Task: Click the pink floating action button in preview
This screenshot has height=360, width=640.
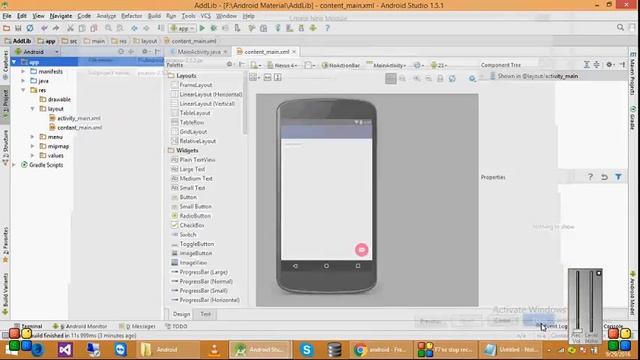Action: click(361, 249)
